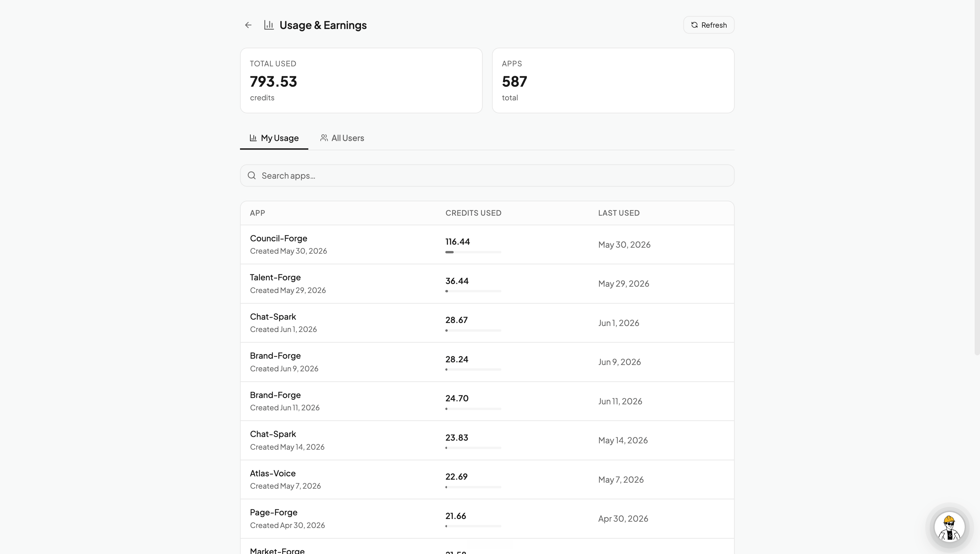Click the bar chart icon beside the title
980x554 pixels.
269,25
